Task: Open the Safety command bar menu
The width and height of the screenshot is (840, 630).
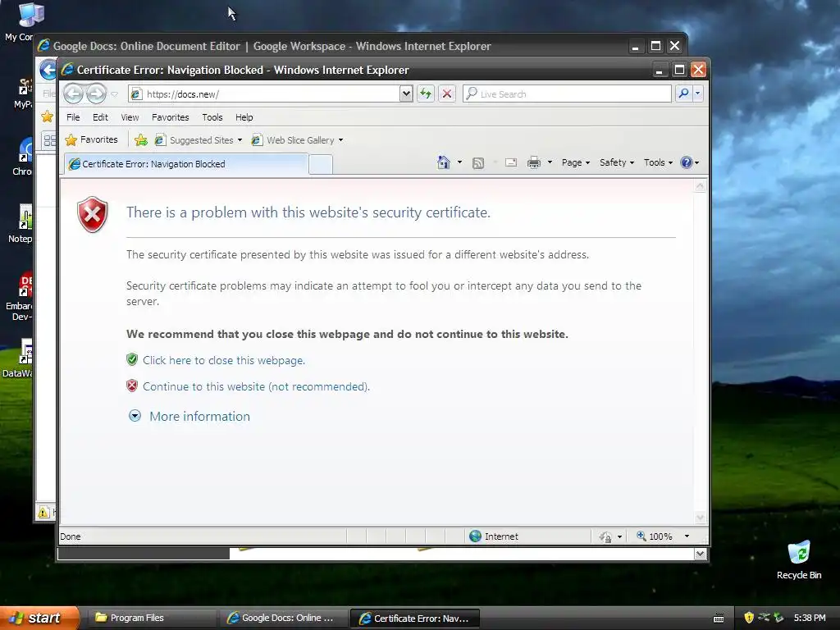Action: point(617,162)
